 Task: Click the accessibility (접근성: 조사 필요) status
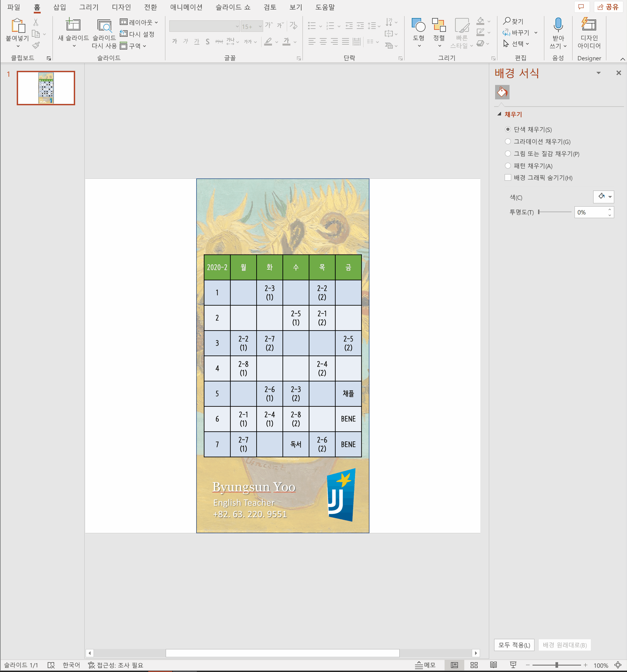115,665
